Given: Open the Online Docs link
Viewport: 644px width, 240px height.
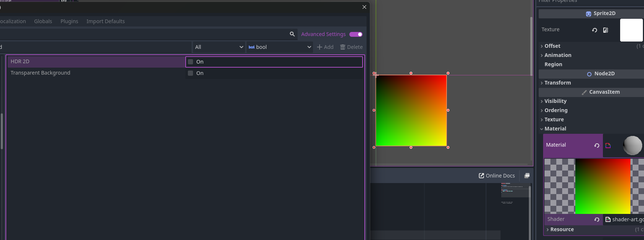Looking at the screenshot, I should tap(497, 176).
